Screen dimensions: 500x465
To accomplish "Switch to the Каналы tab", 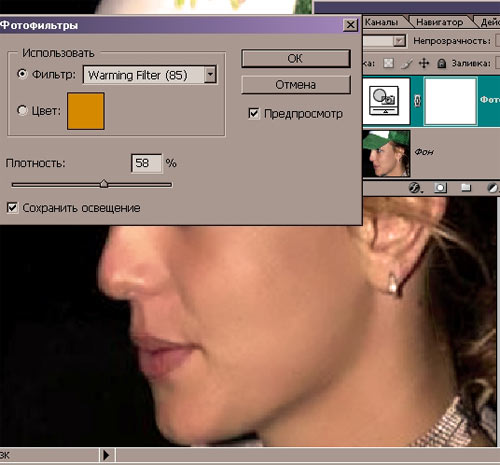I will [381, 22].
